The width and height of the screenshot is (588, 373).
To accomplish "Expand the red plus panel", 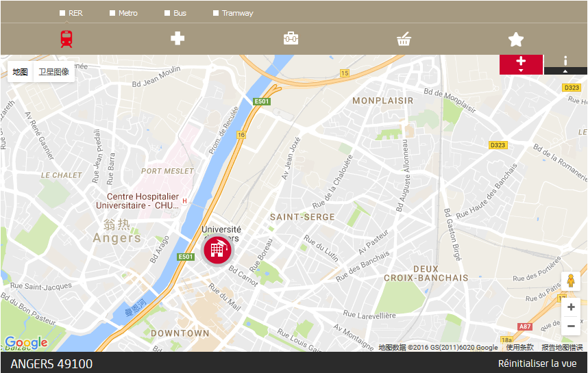I will tap(521, 64).
